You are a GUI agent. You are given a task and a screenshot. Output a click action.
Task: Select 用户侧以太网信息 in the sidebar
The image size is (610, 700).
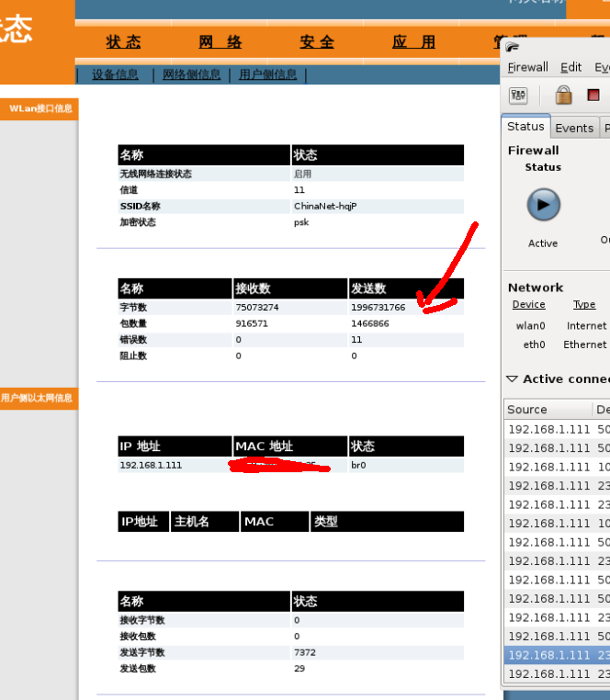tap(37, 398)
